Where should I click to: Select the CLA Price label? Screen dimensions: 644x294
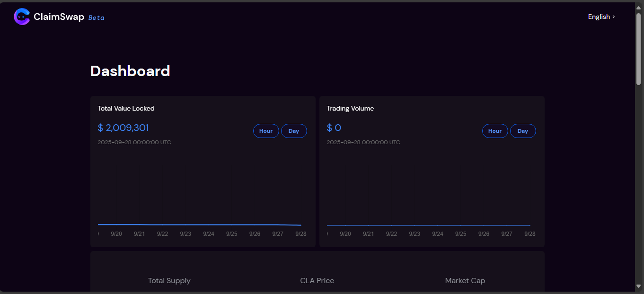click(317, 281)
